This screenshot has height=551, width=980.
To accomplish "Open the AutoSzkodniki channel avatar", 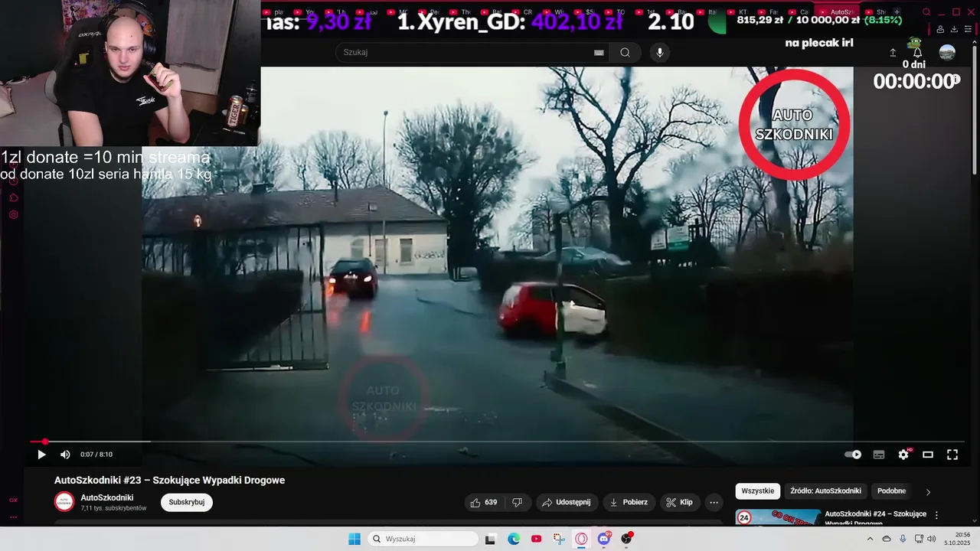I will tap(64, 502).
